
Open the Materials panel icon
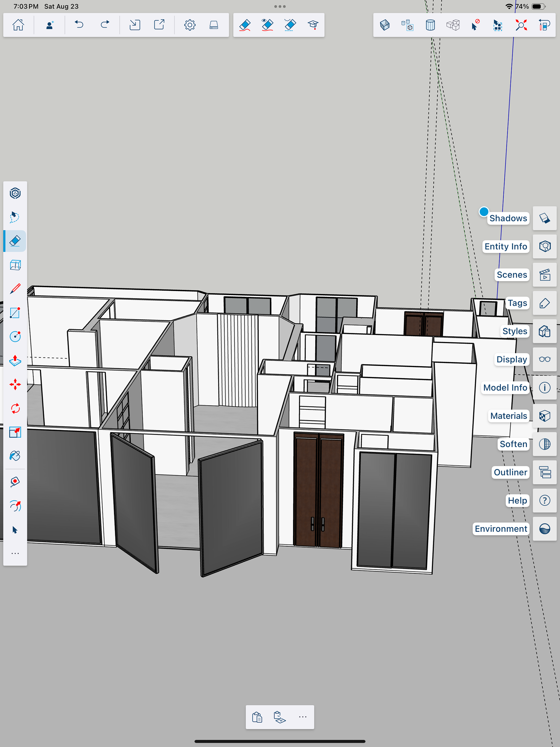coord(544,416)
